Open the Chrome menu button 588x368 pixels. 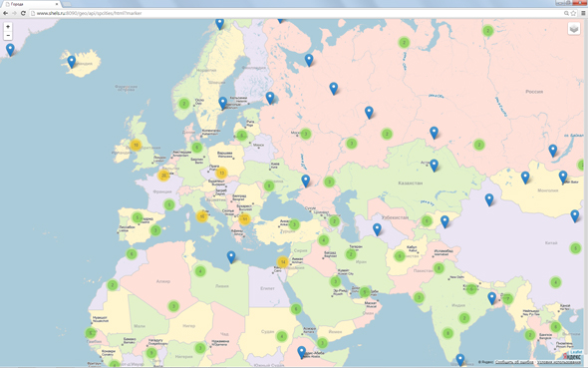tap(583, 13)
